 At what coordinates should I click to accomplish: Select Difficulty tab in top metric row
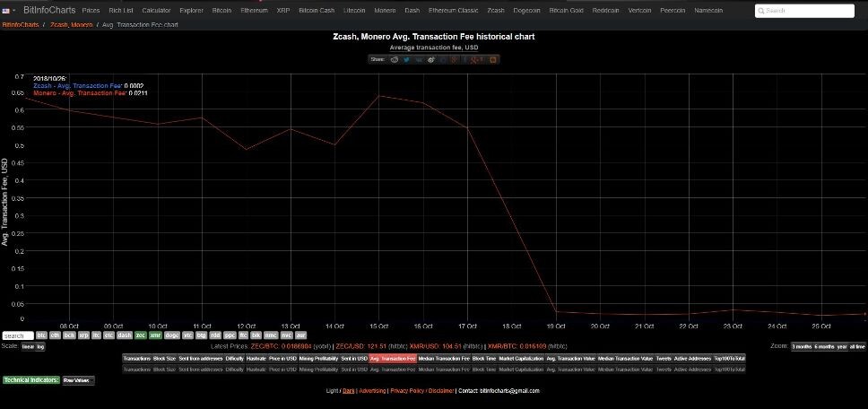[234, 359]
